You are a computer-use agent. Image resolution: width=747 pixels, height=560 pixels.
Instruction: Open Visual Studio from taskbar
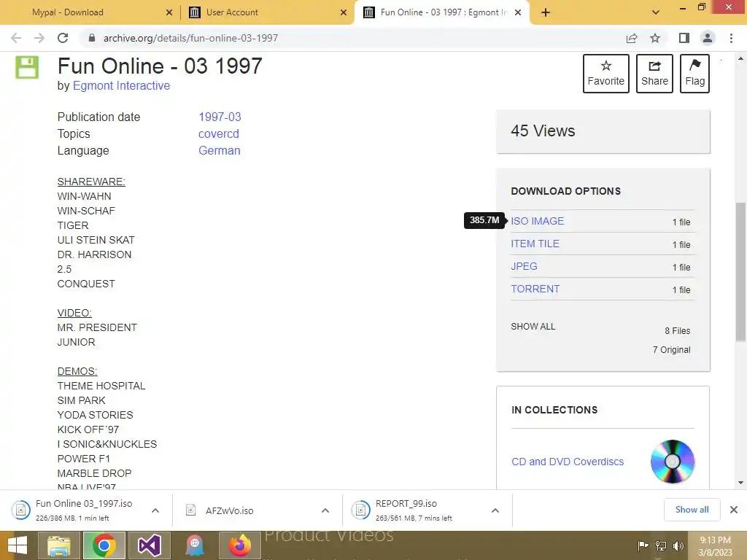[x=149, y=545]
